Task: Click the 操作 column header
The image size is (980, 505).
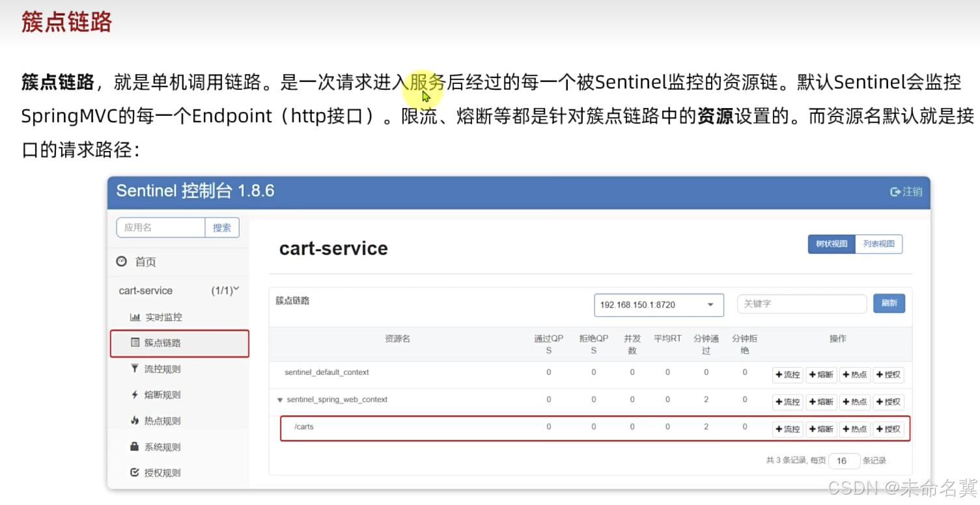Action: click(x=838, y=338)
